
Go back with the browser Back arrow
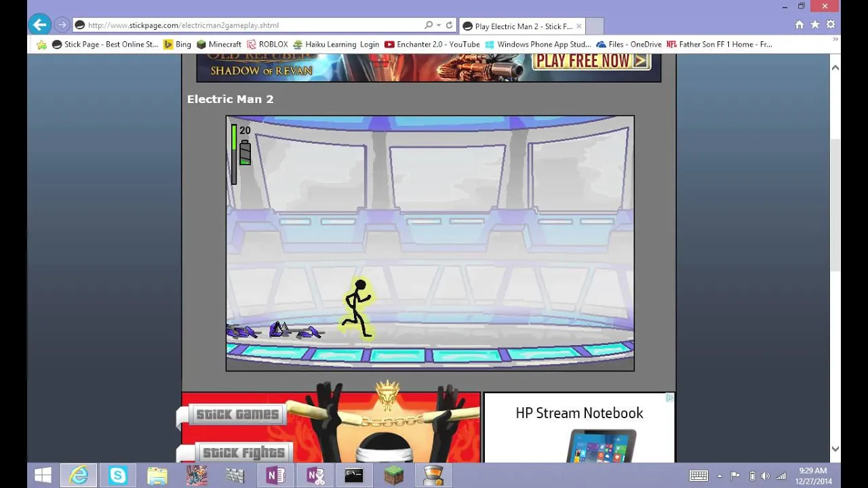point(40,25)
